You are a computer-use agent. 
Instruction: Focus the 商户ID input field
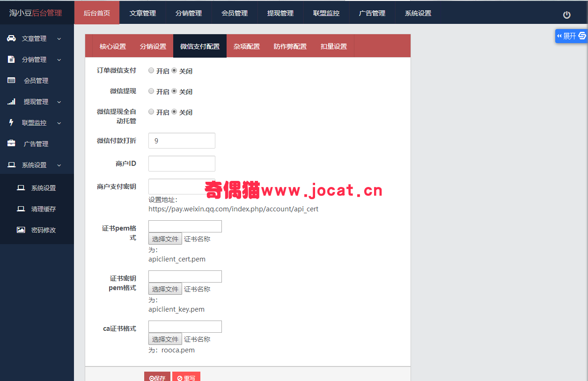182,164
